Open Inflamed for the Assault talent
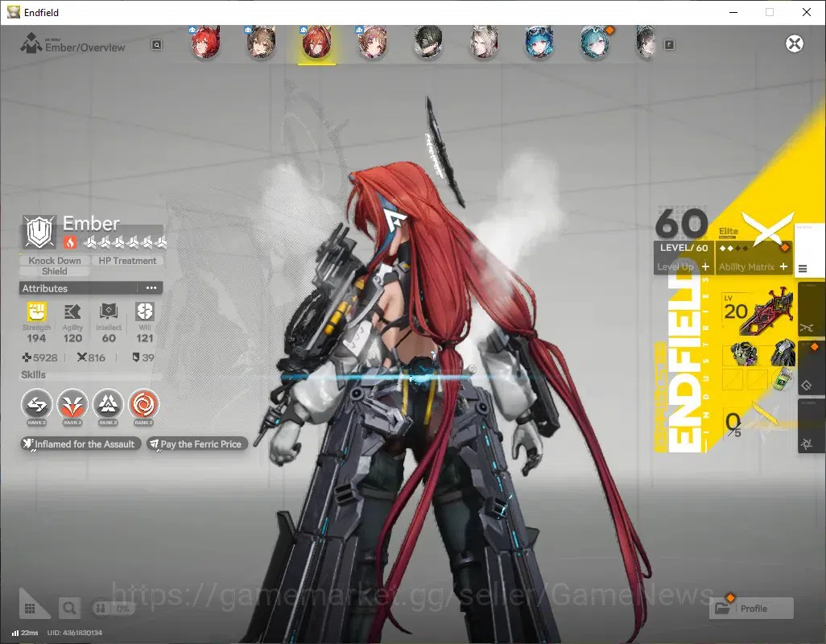This screenshot has width=826, height=644. coord(81,444)
